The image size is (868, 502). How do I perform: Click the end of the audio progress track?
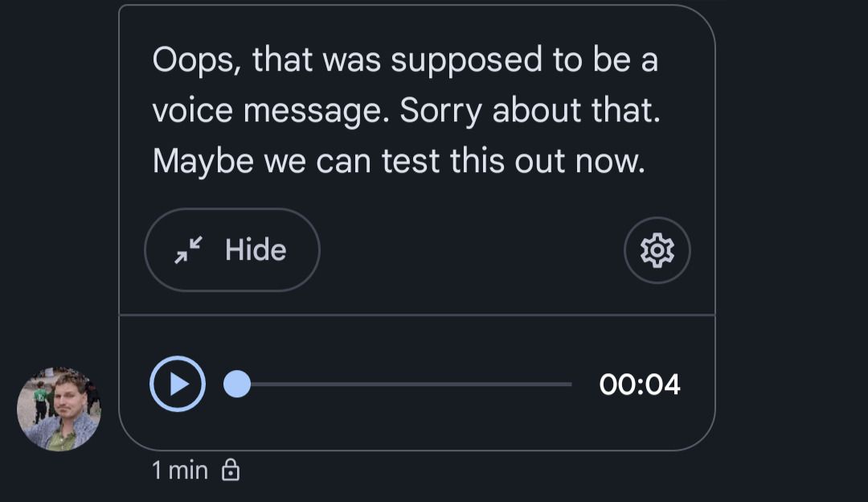click(x=568, y=385)
